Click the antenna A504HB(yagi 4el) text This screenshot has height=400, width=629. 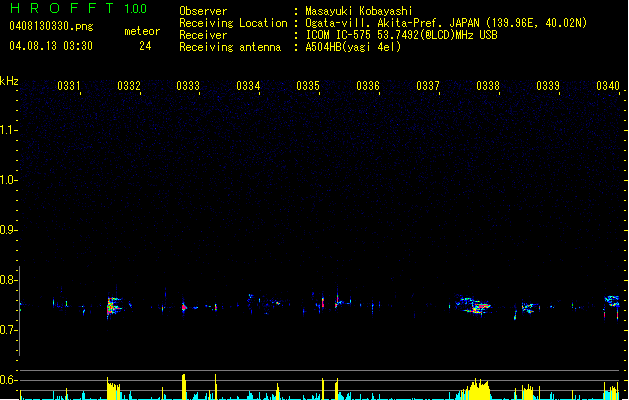click(353, 47)
